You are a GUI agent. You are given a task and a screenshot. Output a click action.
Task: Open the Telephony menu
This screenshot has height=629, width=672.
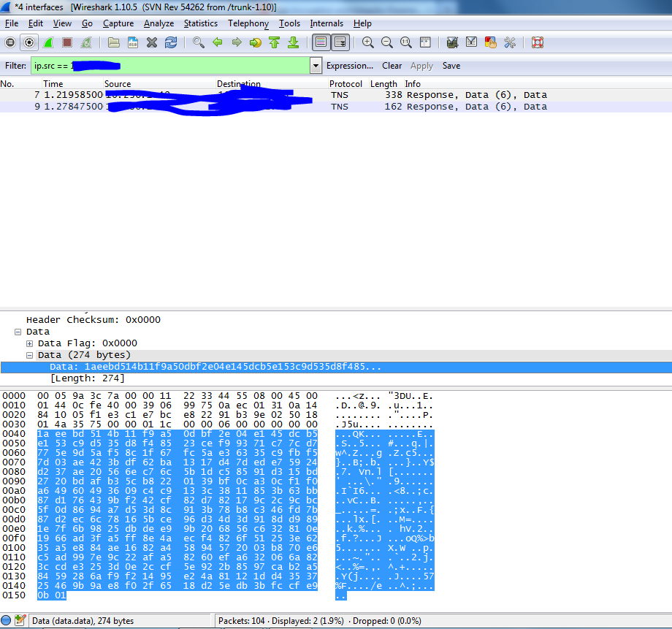[248, 23]
